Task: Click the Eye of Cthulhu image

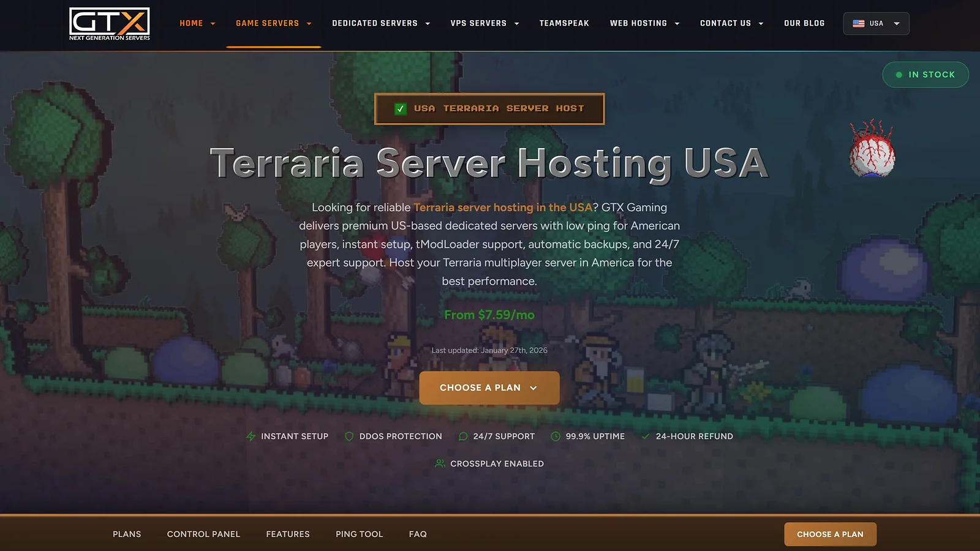Action: point(872,149)
